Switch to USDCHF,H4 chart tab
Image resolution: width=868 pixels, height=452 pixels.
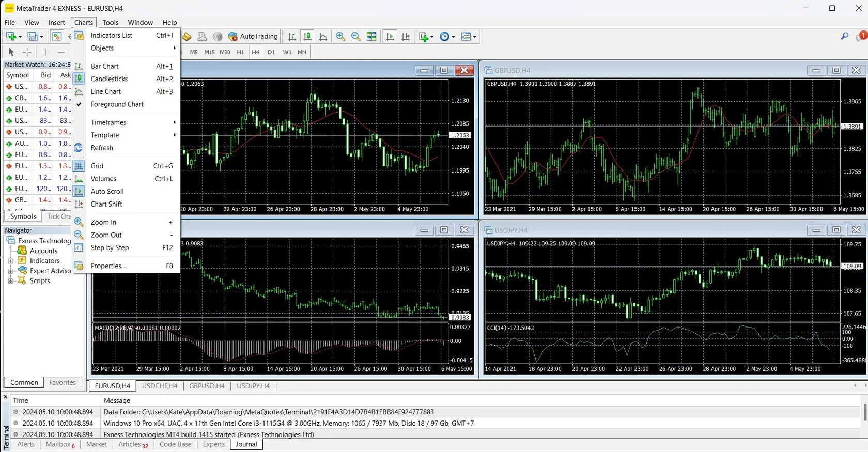pyautogui.click(x=160, y=386)
